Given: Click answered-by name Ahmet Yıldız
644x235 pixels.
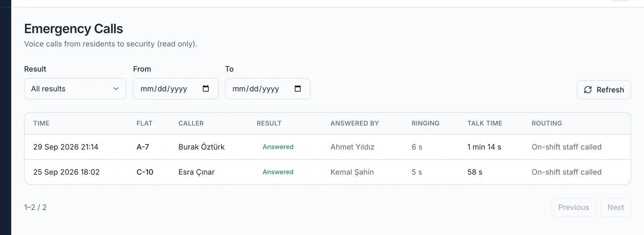Looking at the screenshot, I should 352,147.
